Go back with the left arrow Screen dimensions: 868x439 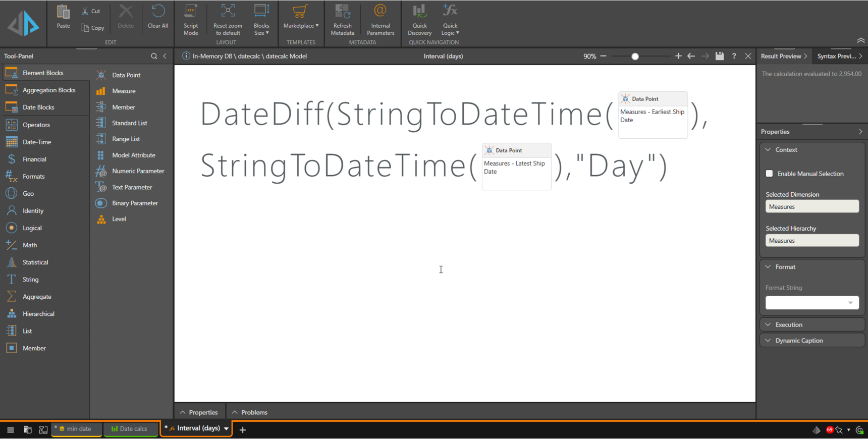click(691, 56)
